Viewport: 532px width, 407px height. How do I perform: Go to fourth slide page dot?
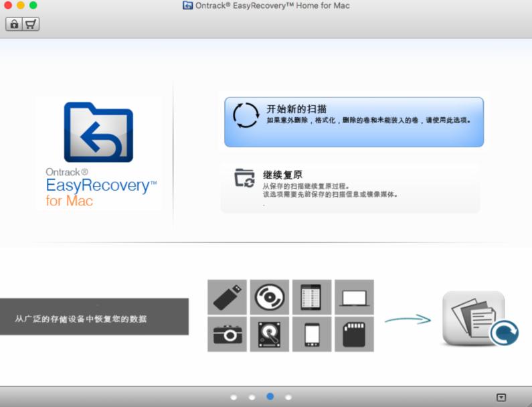[288, 397]
